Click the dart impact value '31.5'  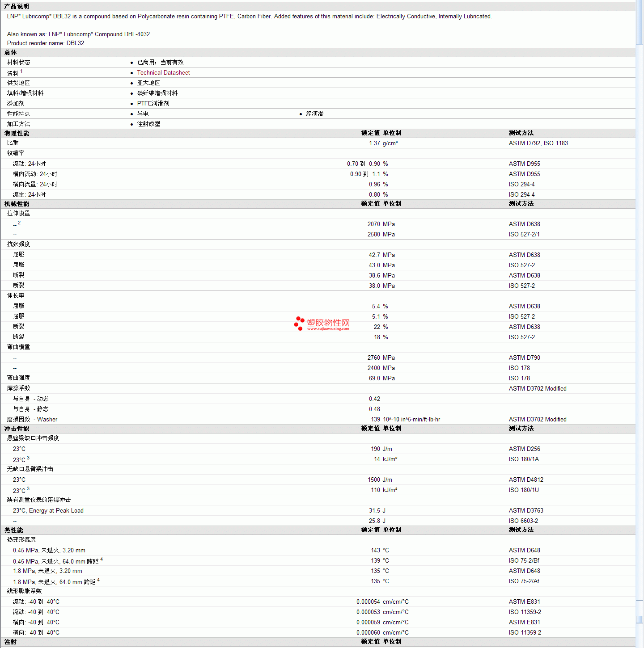pyautogui.click(x=374, y=510)
